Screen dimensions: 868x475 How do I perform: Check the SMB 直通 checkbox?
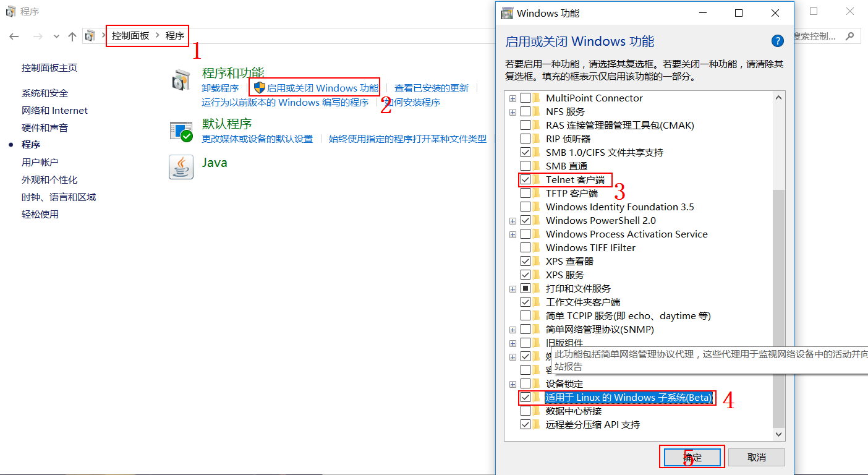click(525, 166)
